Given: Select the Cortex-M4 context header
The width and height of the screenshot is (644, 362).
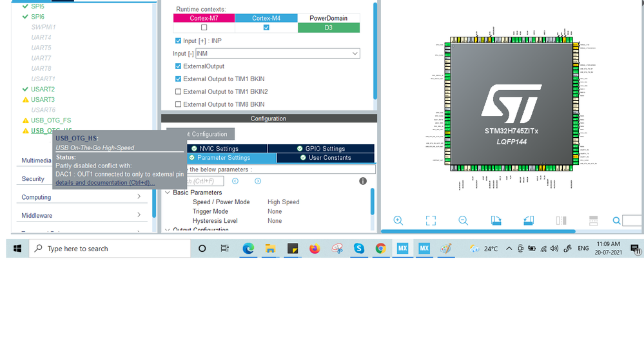Looking at the screenshot, I should tap(266, 18).
